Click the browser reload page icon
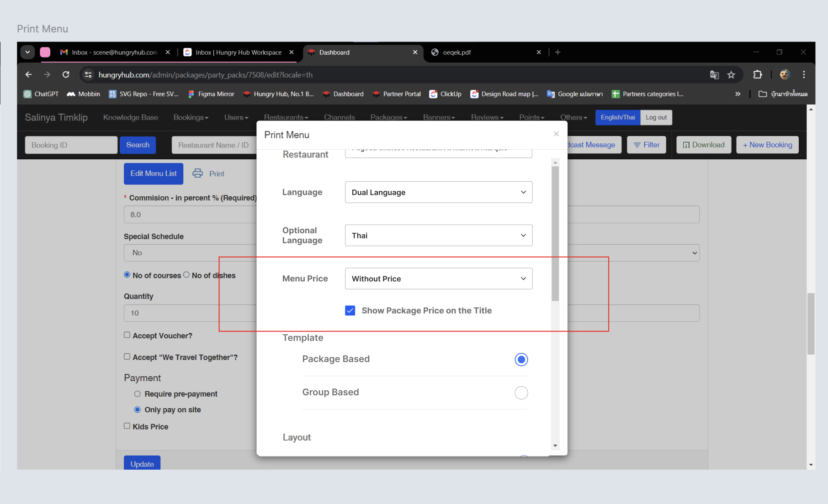Viewport: 828px width, 504px height. [x=66, y=74]
